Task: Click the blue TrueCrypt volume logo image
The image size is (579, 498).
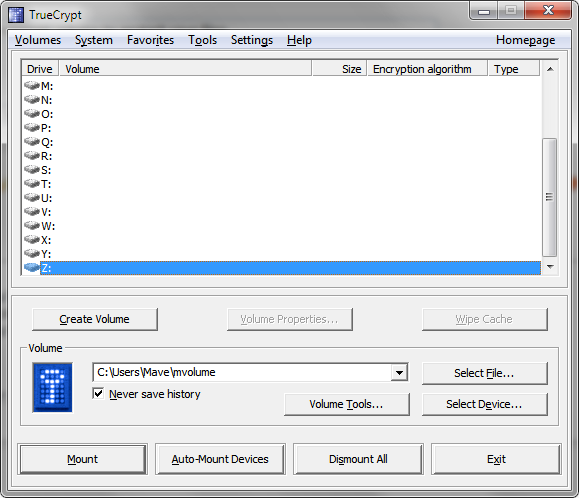Action: click(x=52, y=387)
